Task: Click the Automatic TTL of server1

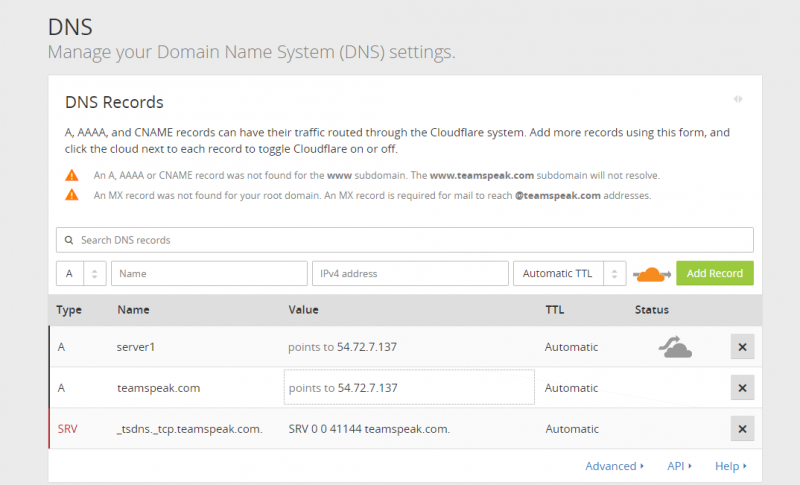Action: pos(571,347)
